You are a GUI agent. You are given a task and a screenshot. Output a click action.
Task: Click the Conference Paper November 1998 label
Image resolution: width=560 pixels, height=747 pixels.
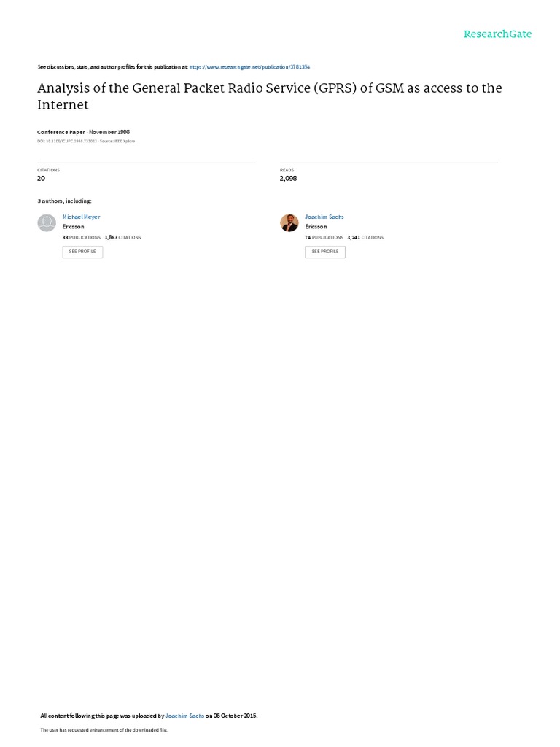pos(84,132)
